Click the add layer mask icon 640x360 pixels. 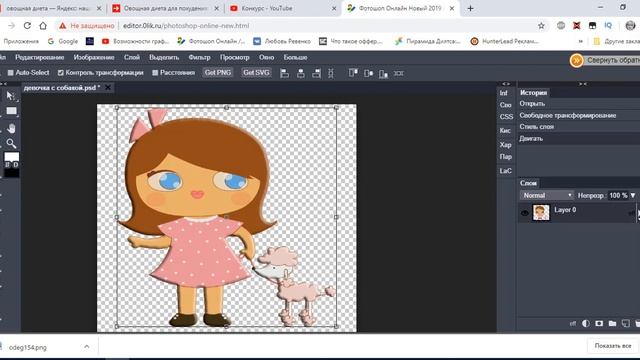[599, 323]
